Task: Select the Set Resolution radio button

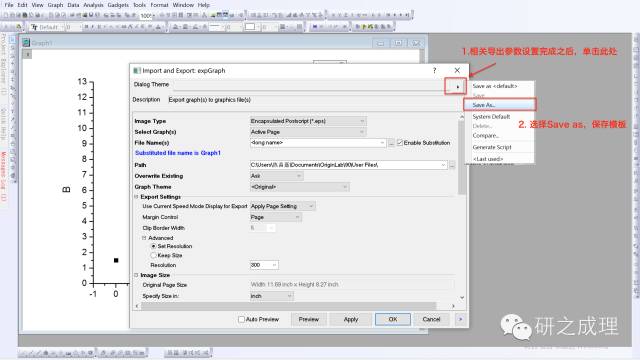Action: point(153,246)
